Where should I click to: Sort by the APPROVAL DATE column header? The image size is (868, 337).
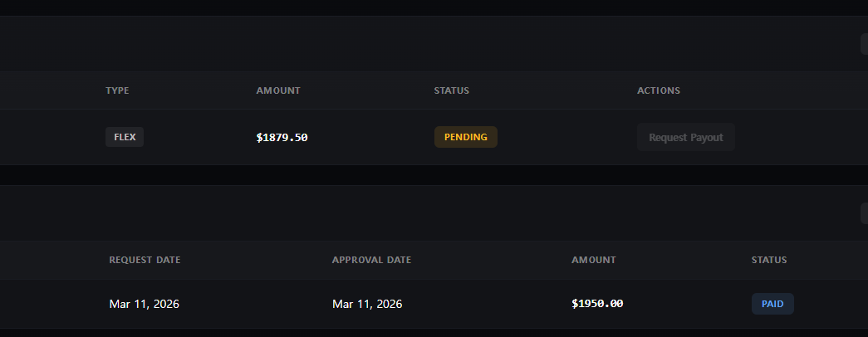[x=371, y=260]
